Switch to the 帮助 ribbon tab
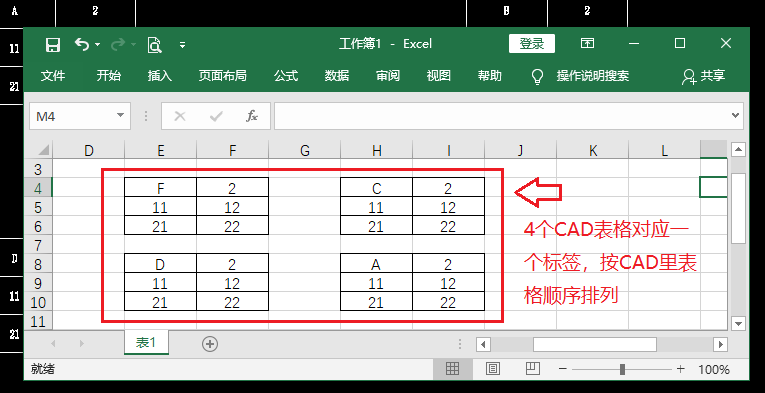Screen dimensions: 765x393 click(x=489, y=76)
